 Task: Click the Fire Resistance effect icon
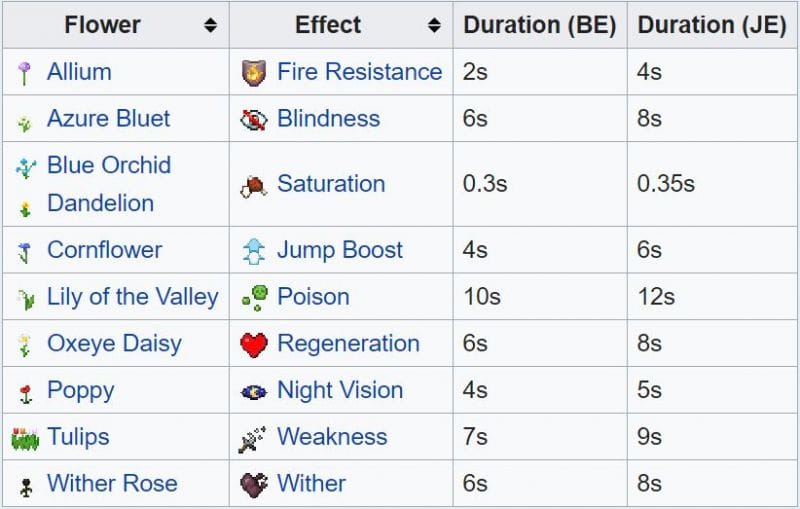pos(254,72)
